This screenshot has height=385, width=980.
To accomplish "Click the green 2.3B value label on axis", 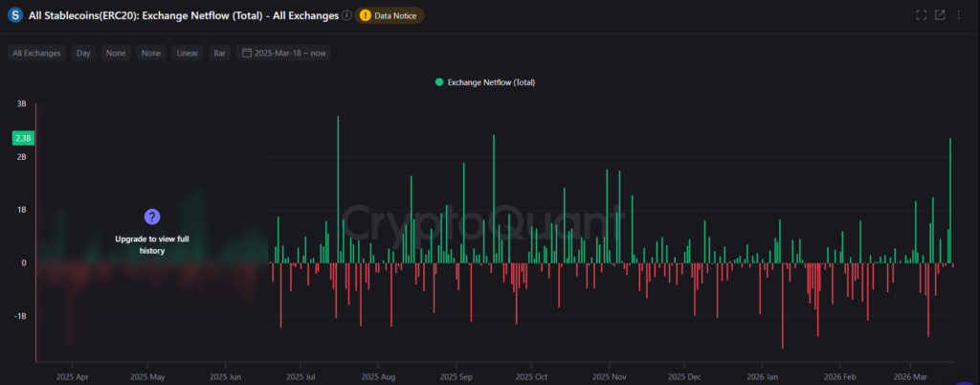I will [x=22, y=139].
